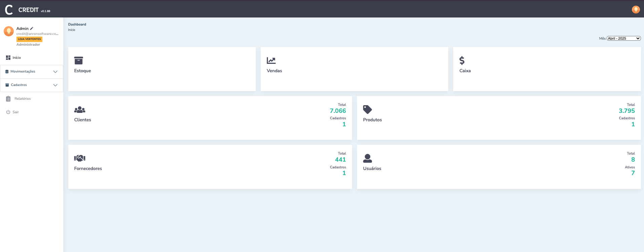Open Relatórios from the sidebar menu
Viewport: 644px width, 252px height.
point(23,99)
